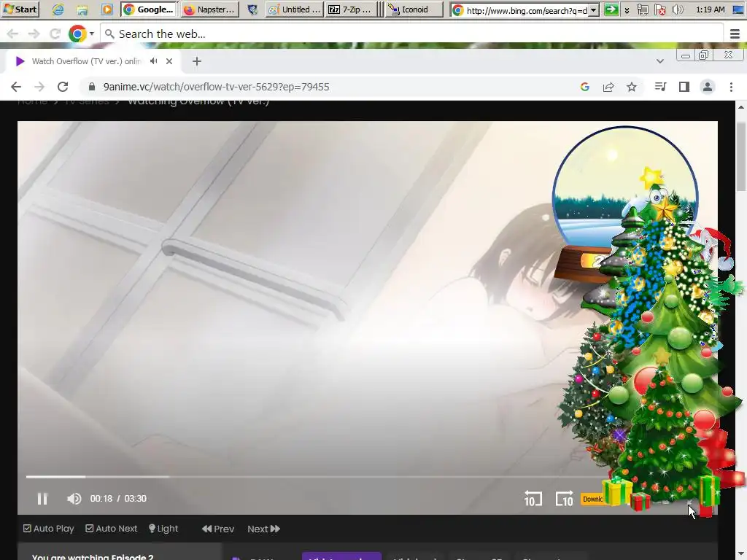Open Chrome logo dropdown arrow
The image size is (747, 560).
91,34
